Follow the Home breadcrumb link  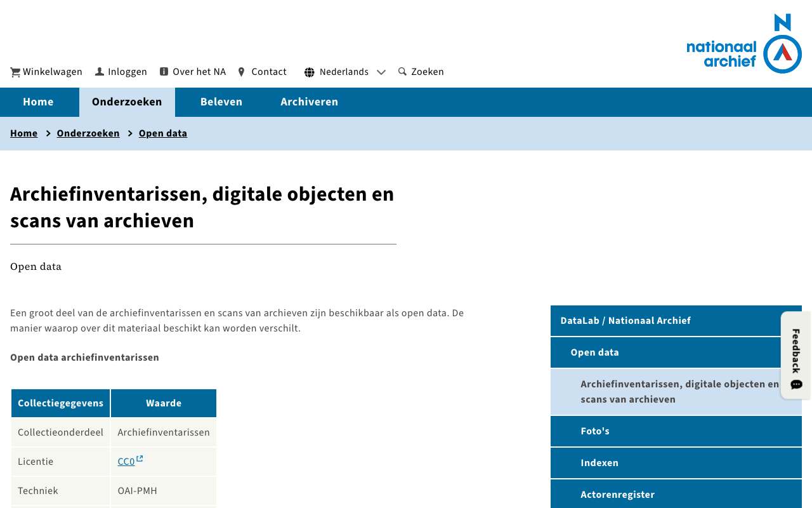click(24, 133)
